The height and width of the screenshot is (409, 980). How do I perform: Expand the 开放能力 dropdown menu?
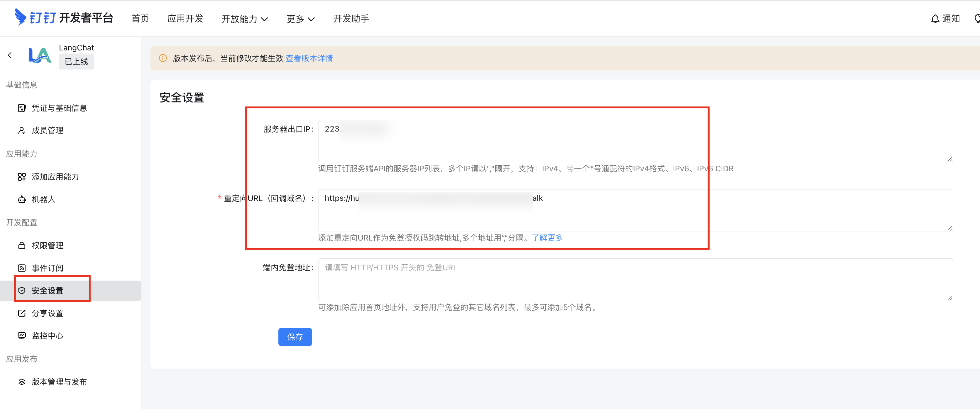pos(245,19)
